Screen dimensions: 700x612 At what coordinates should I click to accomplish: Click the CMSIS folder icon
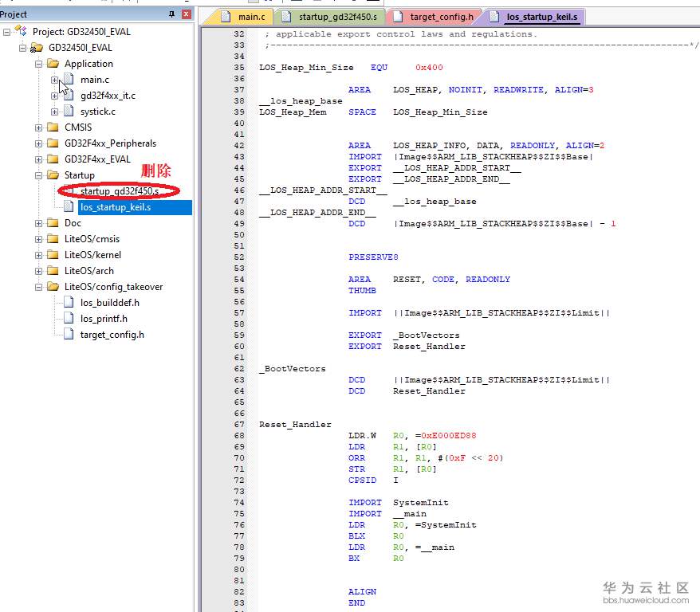(x=53, y=127)
